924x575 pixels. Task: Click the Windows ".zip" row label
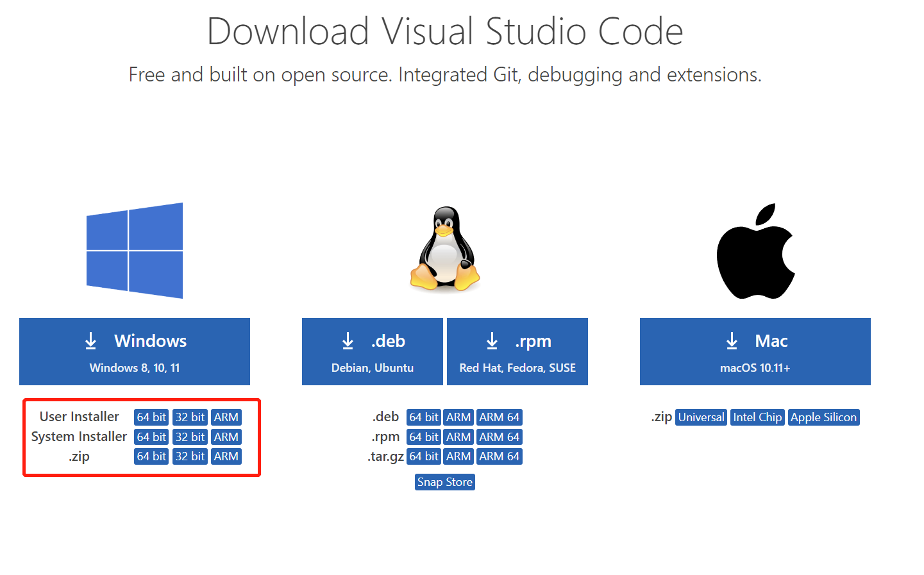(x=80, y=456)
